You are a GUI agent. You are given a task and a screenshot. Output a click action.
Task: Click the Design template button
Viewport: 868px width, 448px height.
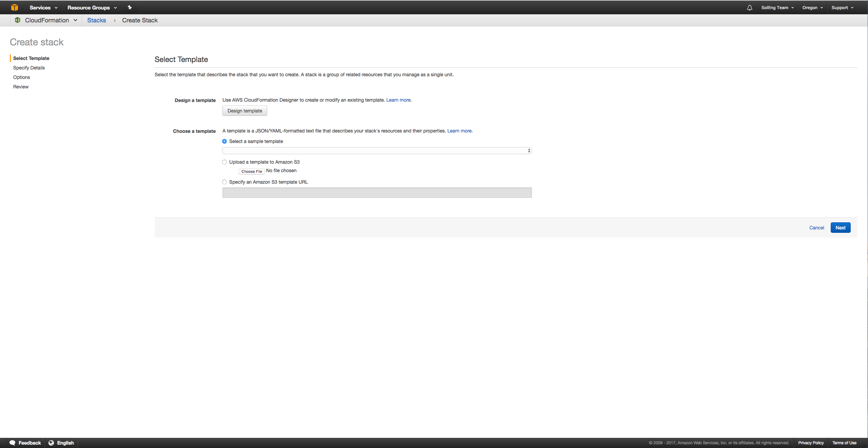(244, 110)
